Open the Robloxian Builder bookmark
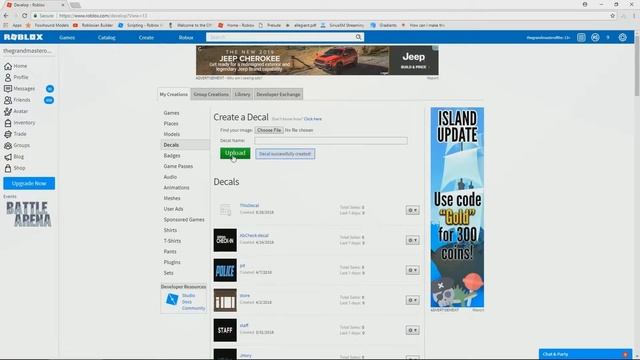 point(93,25)
